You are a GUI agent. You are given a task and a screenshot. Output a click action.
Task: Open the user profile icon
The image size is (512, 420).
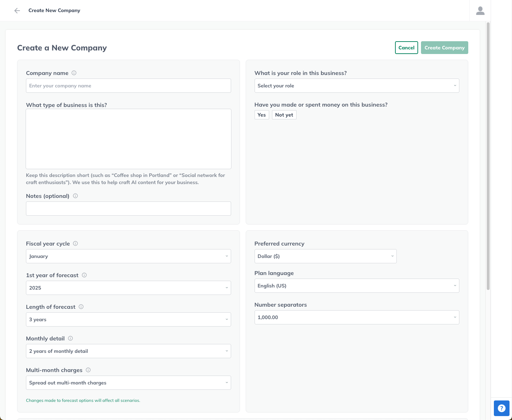pos(480,10)
